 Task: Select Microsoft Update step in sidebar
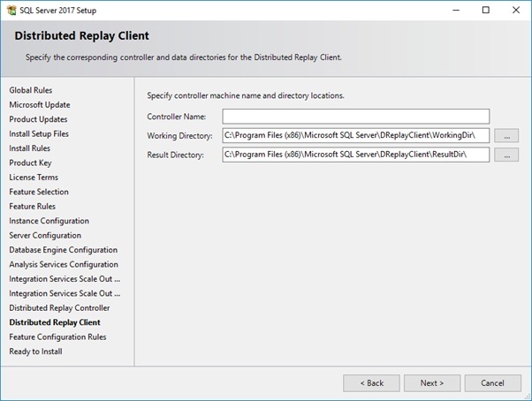[40, 105]
